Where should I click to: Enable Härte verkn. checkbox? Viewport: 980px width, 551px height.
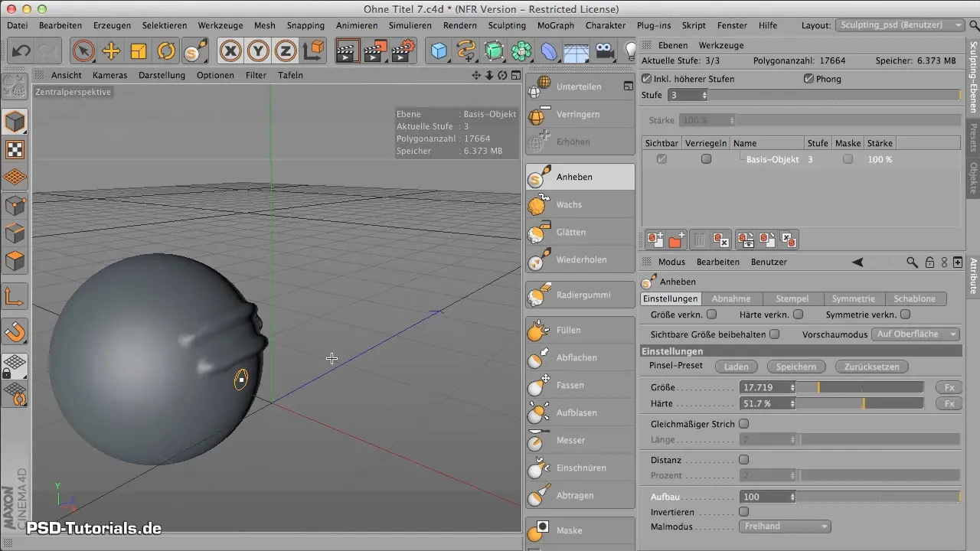[x=799, y=315]
